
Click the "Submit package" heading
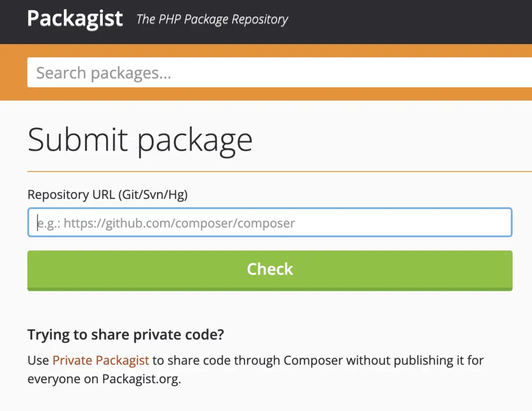click(140, 139)
